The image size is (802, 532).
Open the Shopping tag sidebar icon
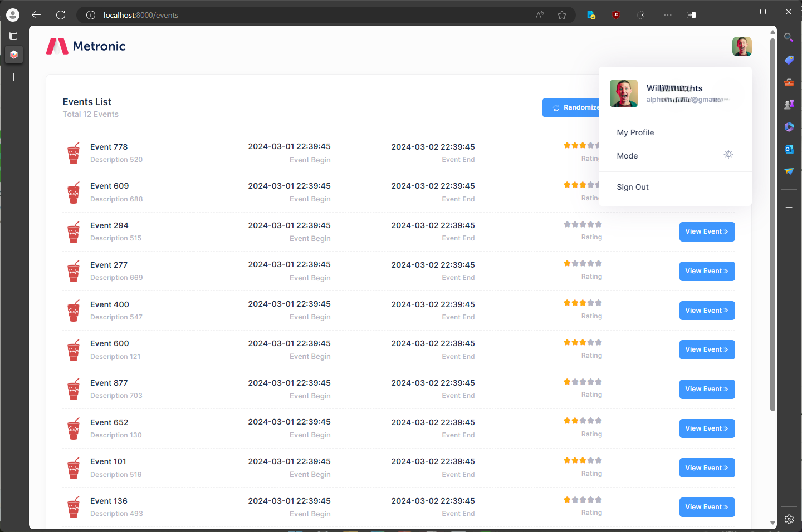click(789, 60)
